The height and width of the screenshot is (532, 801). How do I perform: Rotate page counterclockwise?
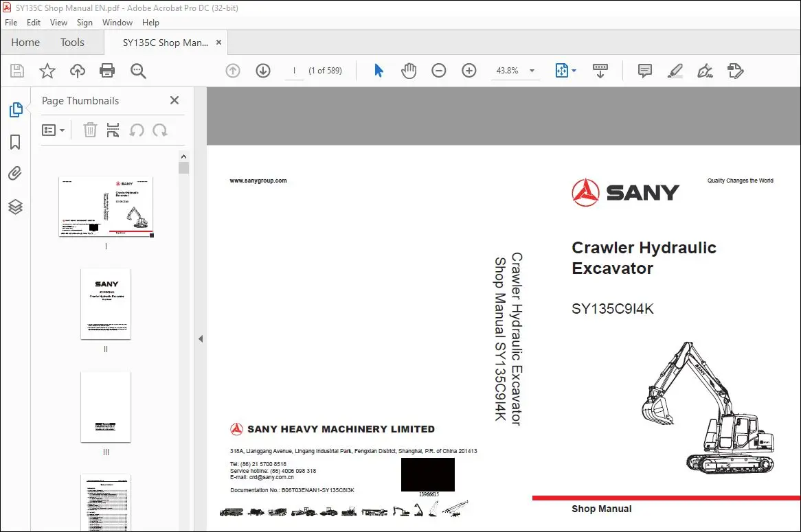[x=137, y=130]
